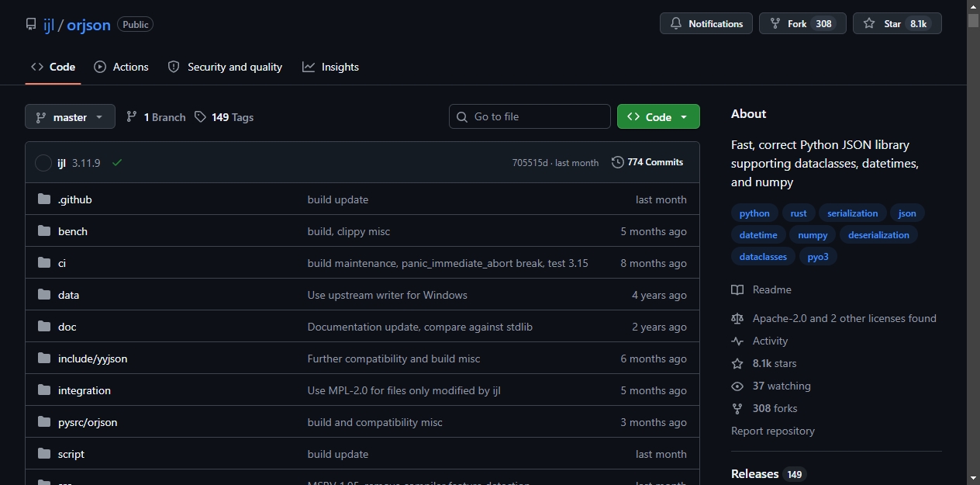This screenshot has height=485, width=980.
Task: Click the scale icon next to licenses
Action: coord(737,318)
